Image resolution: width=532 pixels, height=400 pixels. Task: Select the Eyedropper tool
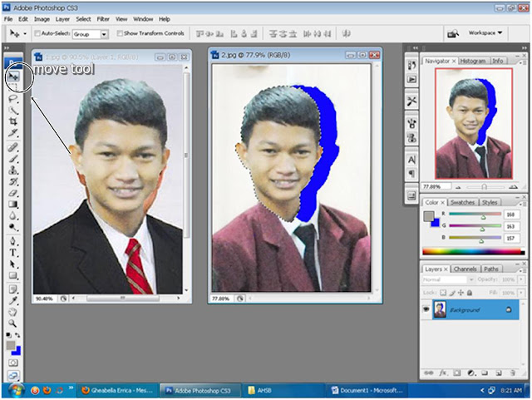[13, 300]
